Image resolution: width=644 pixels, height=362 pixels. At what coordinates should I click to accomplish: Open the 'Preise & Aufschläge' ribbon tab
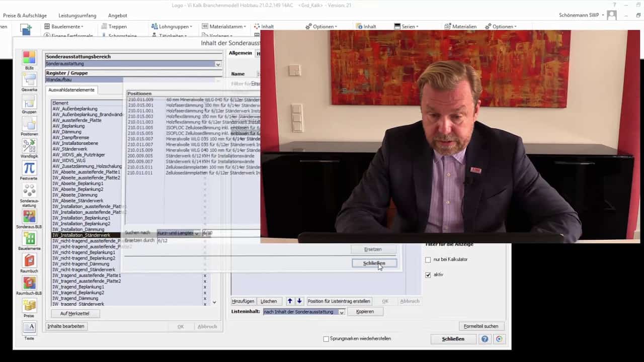25,16
